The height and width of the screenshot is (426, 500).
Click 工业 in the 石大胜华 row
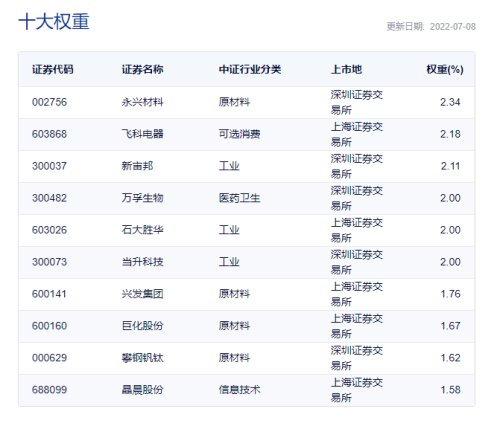pos(229,230)
